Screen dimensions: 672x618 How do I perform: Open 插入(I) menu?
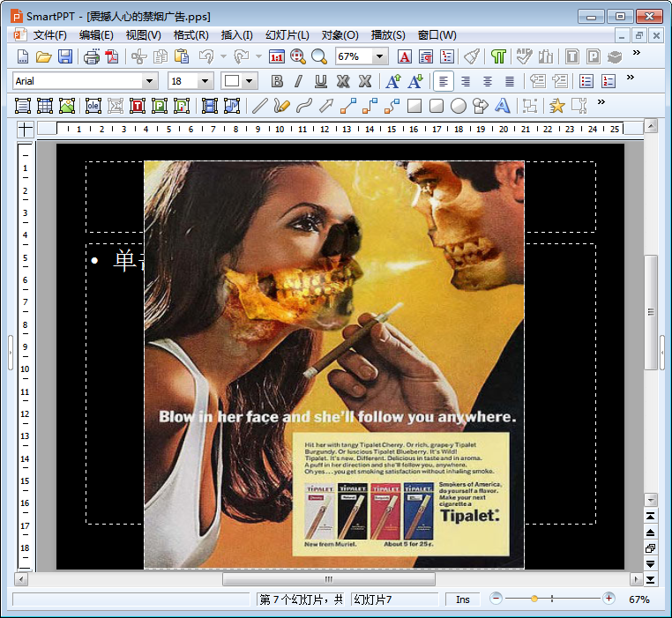pos(237,35)
